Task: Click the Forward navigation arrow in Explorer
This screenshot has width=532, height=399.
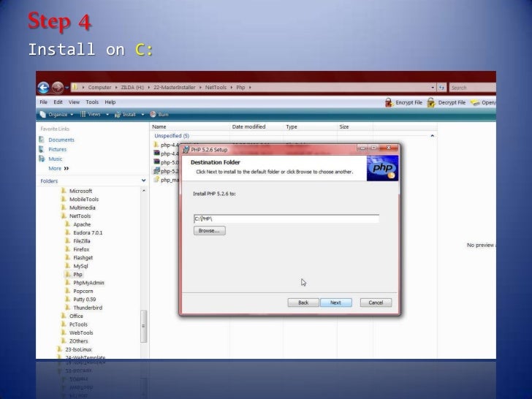Action: (x=57, y=88)
